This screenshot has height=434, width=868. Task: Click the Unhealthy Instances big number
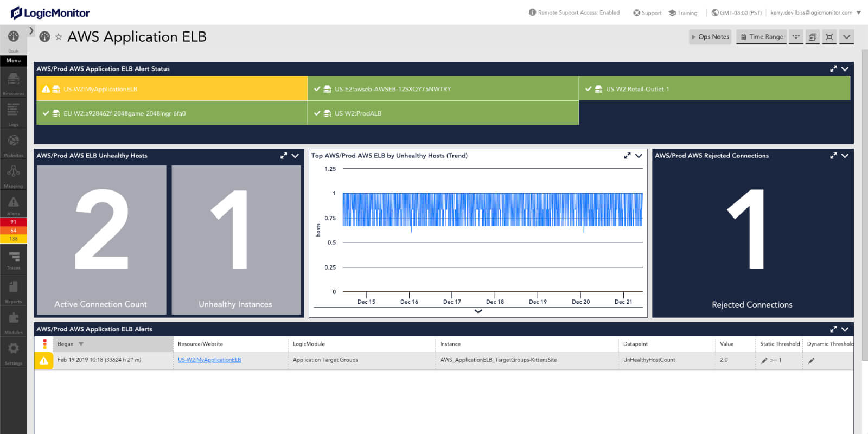(230, 229)
